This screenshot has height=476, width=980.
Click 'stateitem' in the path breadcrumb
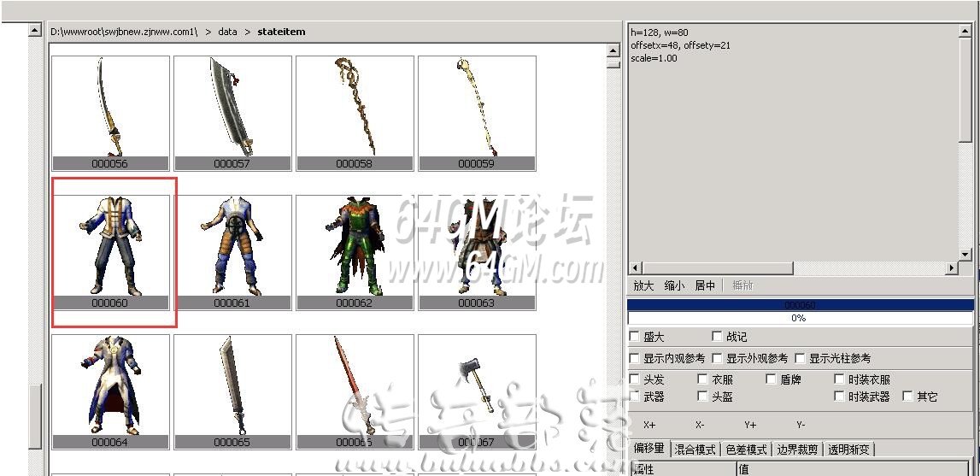click(281, 32)
